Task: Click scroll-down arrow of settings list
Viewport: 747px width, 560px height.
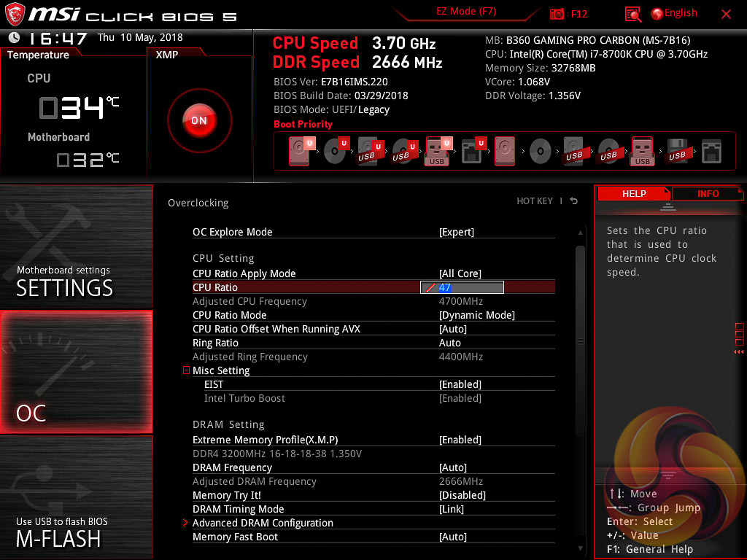Action: pos(580,548)
